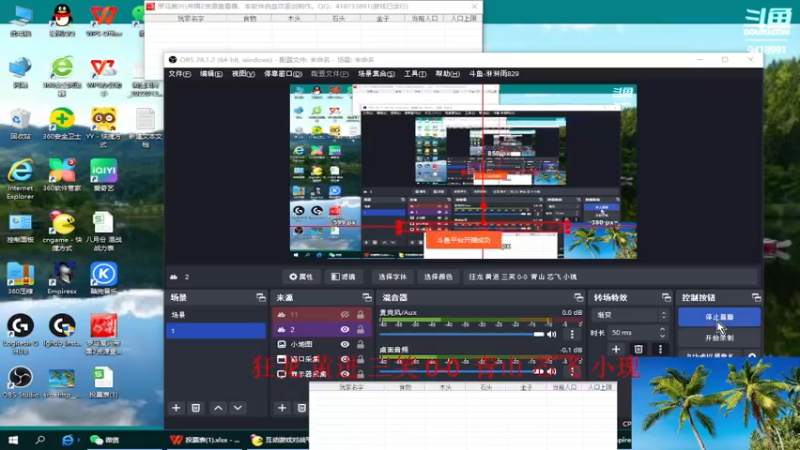Open the 文件(F) menu in OBS
The image size is (800, 450).
pos(180,74)
